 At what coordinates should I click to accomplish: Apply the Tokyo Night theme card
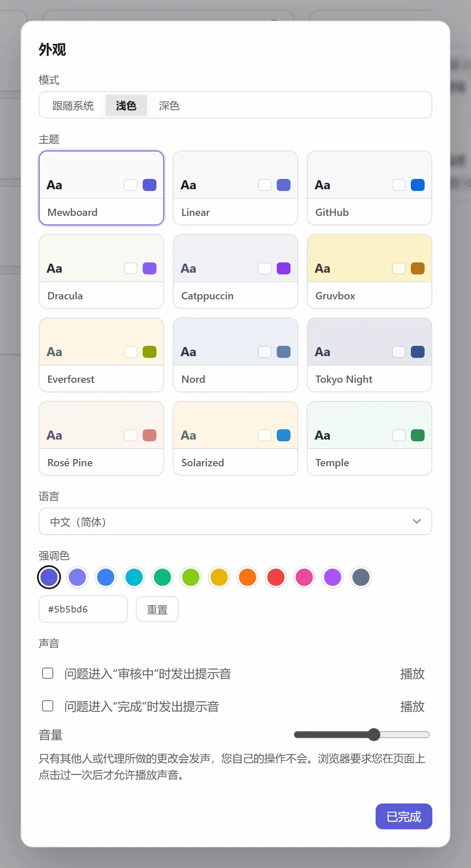(370, 355)
